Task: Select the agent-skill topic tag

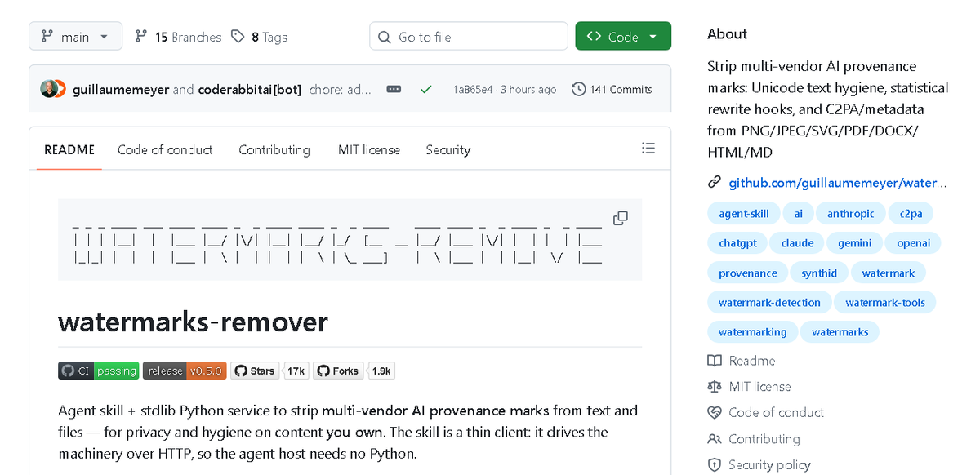Action: [x=744, y=214]
